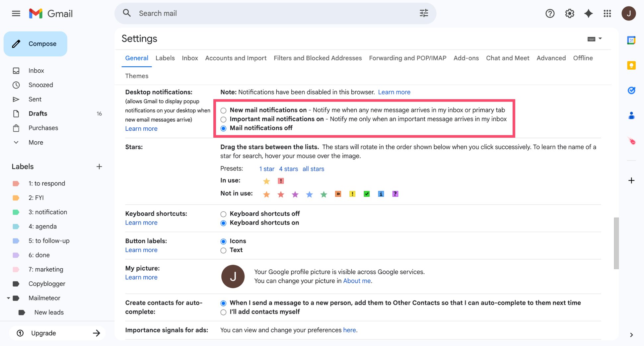Collapse the Mailmeteor label group
The width and height of the screenshot is (644, 346).
click(9, 298)
